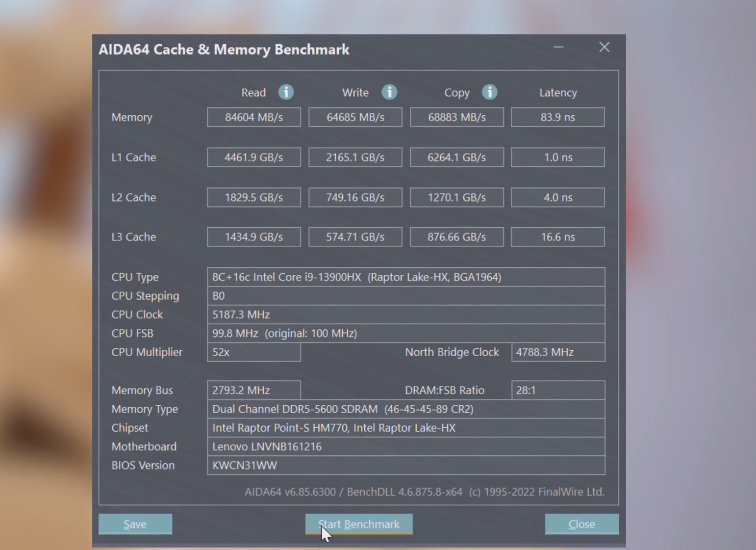Click the Memory row label

pyautogui.click(x=132, y=118)
